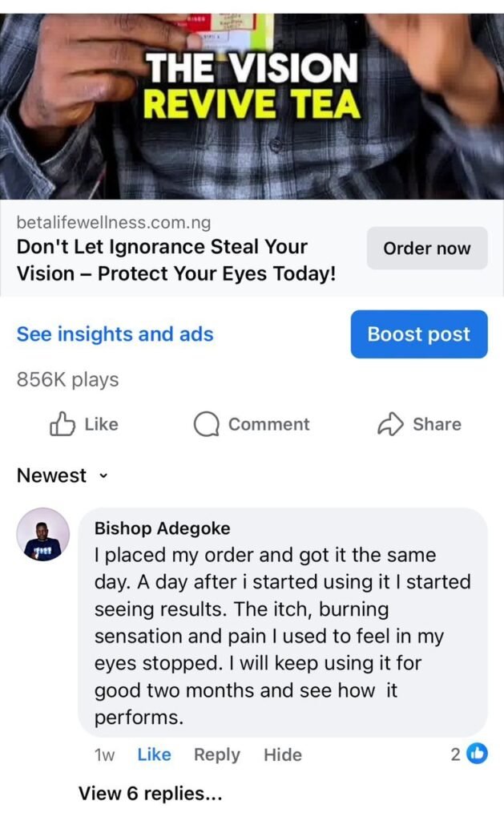Tap the Comment speech bubble icon
The height and width of the screenshot is (821, 504).
(x=206, y=424)
